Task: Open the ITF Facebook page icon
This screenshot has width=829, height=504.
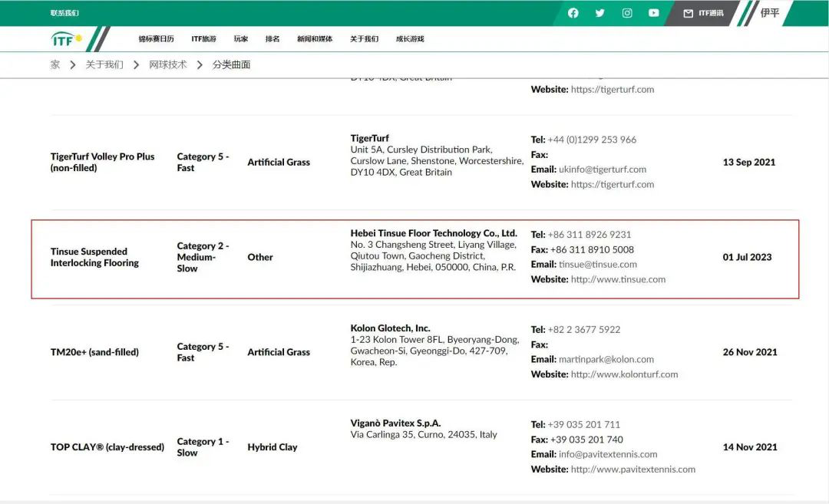Action: coord(573,13)
